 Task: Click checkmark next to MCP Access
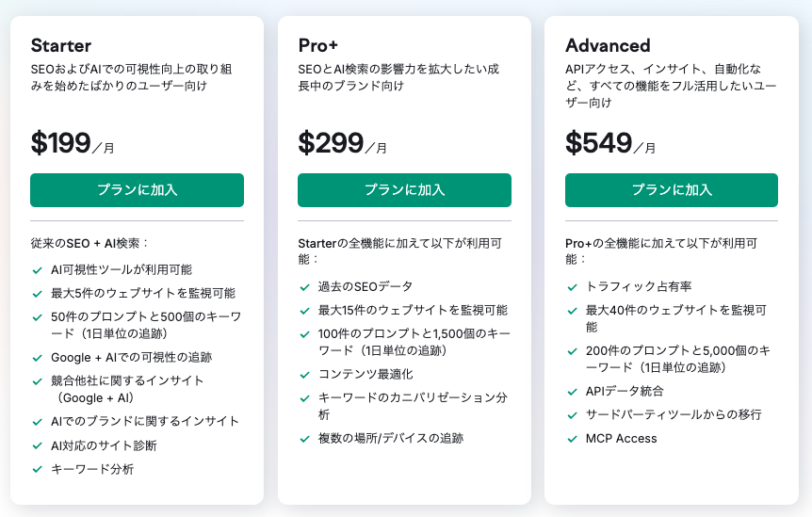572,439
